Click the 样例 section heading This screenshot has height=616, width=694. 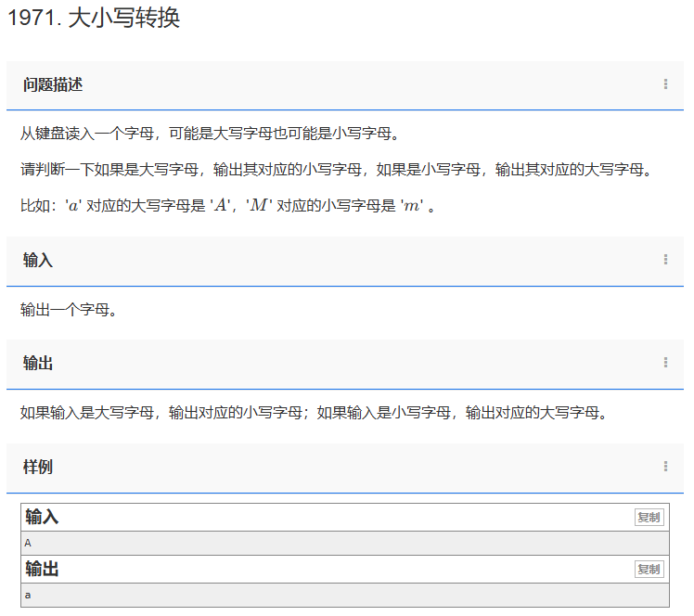tap(38, 467)
